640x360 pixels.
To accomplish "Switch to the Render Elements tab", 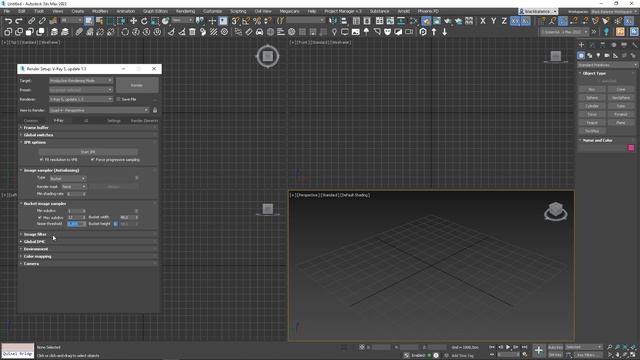I will click(144, 121).
